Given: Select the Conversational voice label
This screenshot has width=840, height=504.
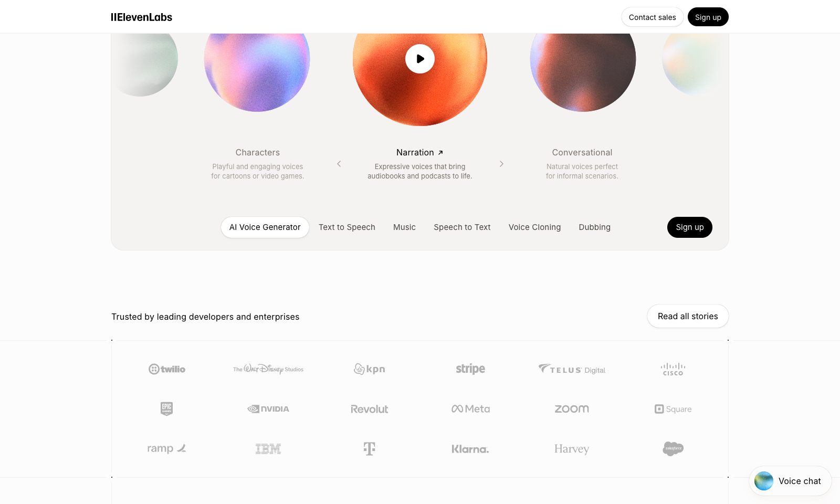Looking at the screenshot, I should [x=582, y=152].
